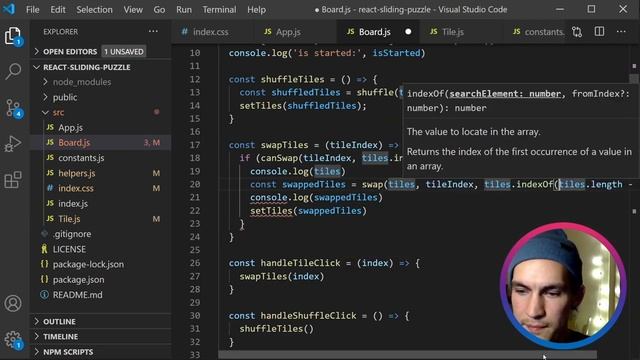
Task: Open the Source Control view
Action: pyautogui.click(x=13, y=108)
